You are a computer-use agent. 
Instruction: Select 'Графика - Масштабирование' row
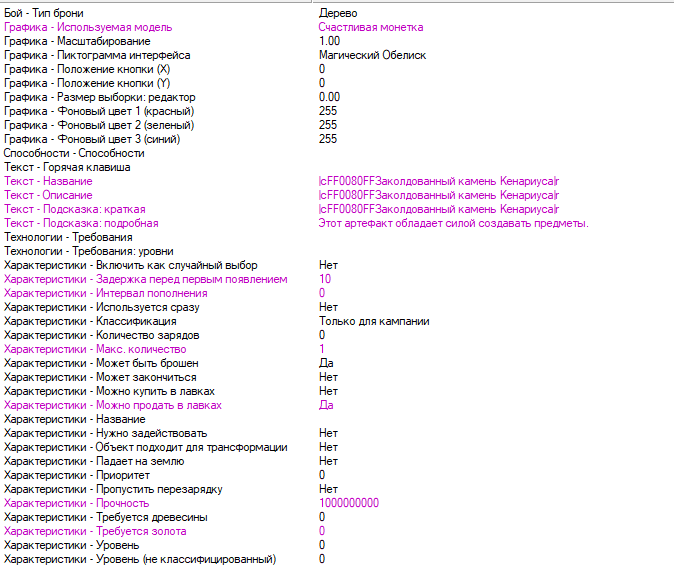coord(77,41)
